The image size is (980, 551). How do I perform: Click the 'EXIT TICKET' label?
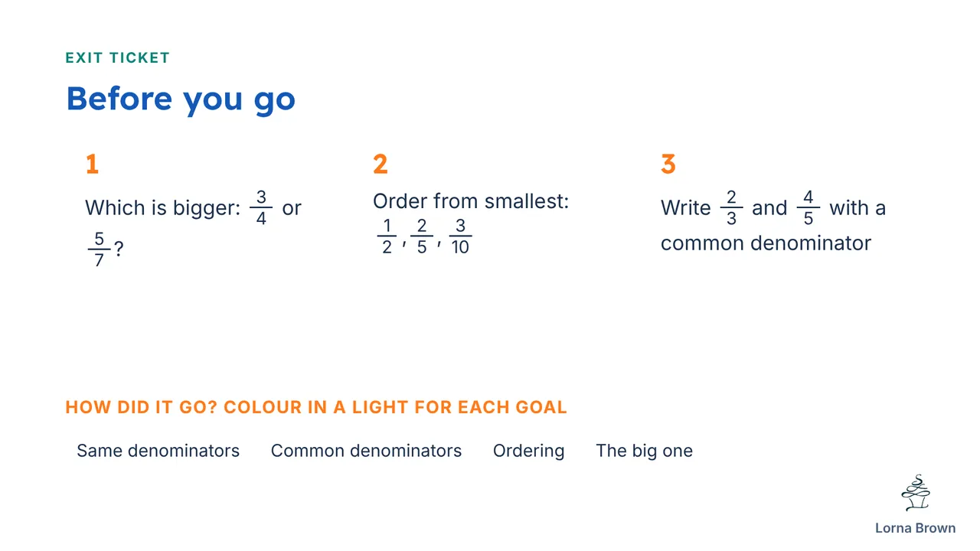coord(118,57)
